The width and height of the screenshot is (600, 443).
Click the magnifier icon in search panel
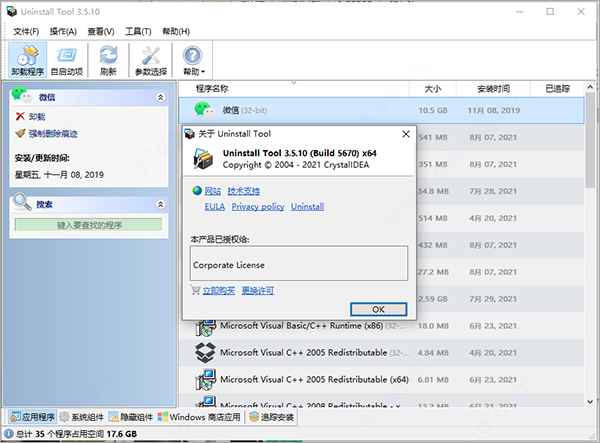coord(21,202)
